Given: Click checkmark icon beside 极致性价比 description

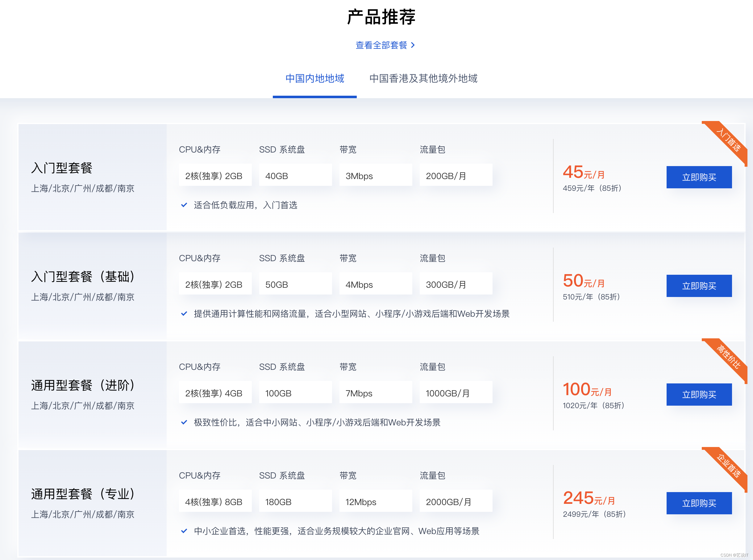Looking at the screenshot, I should [184, 422].
